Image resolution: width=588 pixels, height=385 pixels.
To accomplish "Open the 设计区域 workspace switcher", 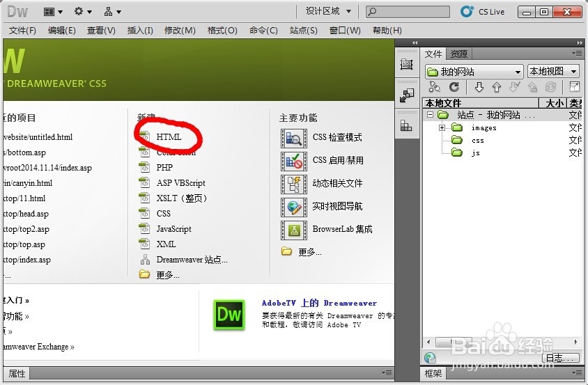I will tap(328, 11).
